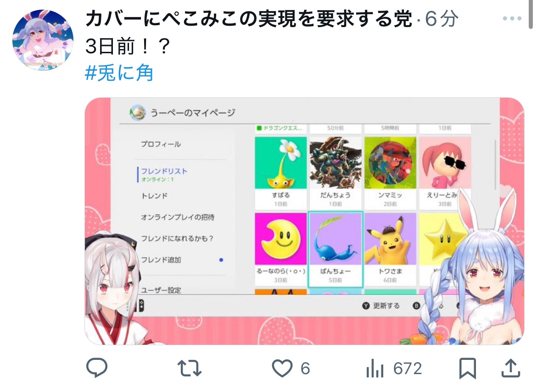537x392 pixels.
Task: Select the プロフィール menu item
Action: (161, 144)
